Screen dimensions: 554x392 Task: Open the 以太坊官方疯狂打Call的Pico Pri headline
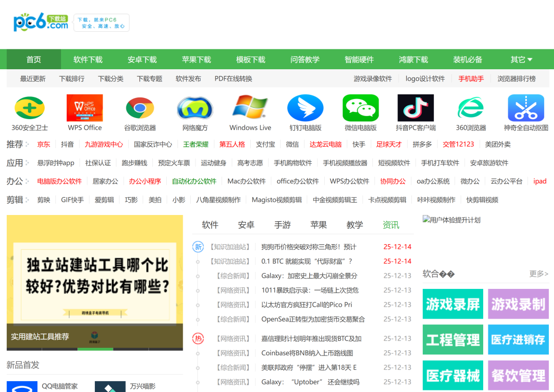(x=307, y=305)
